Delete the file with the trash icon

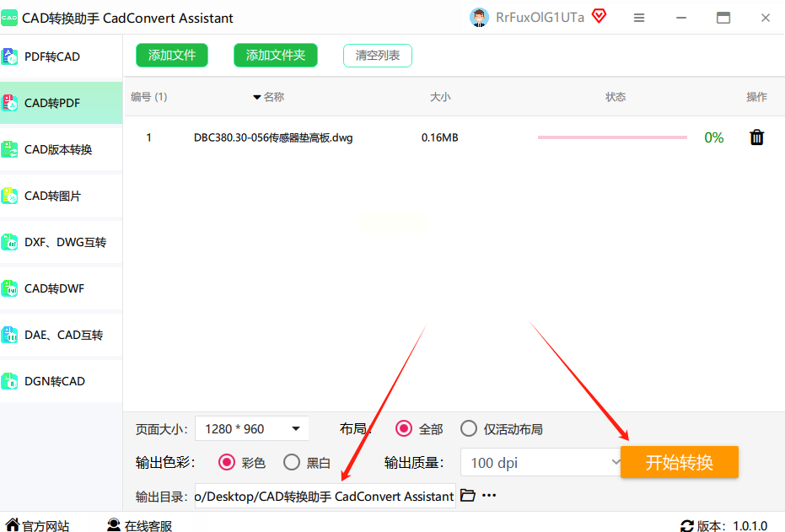click(x=756, y=137)
